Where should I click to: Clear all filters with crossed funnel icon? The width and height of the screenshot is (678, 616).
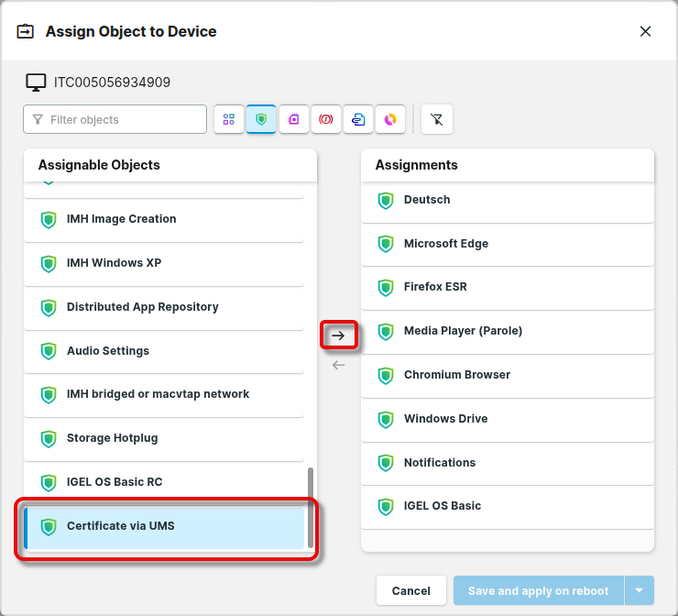click(x=437, y=119)
